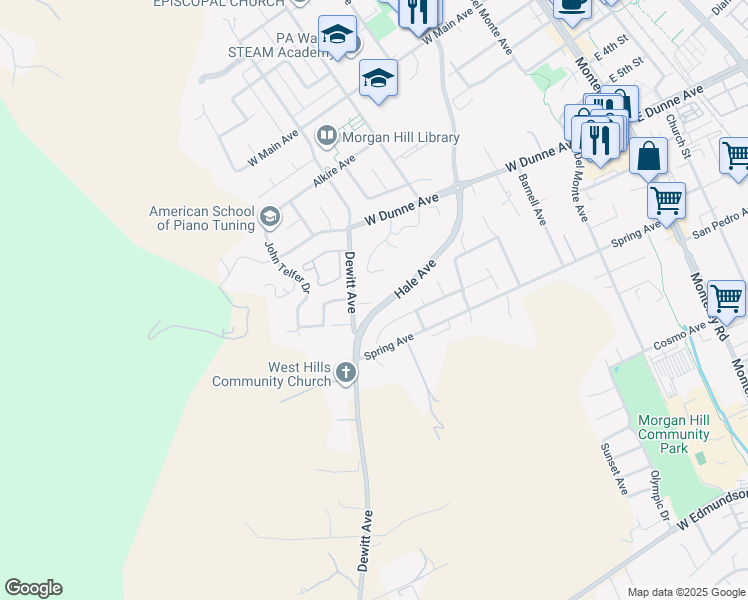Select the Sunset Ave street label
Image resolution: width=748 pixels, height=600 pixels.
point(614,469)
